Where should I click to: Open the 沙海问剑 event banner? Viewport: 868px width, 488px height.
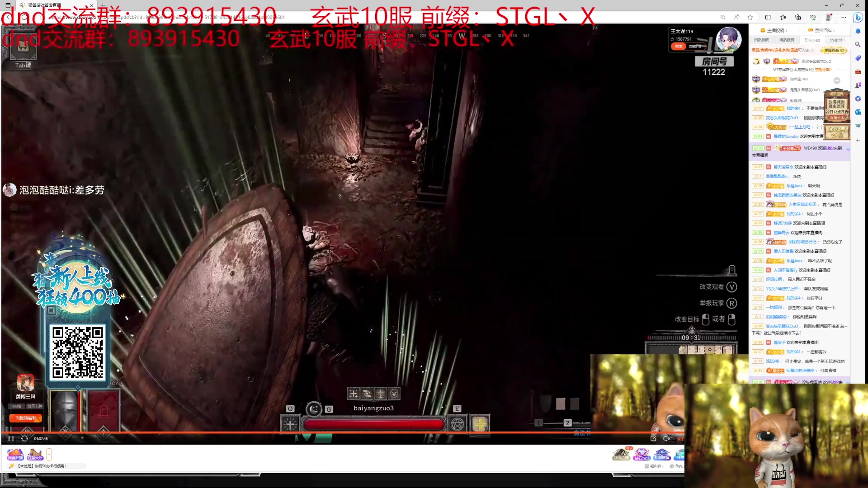(837, 106)
